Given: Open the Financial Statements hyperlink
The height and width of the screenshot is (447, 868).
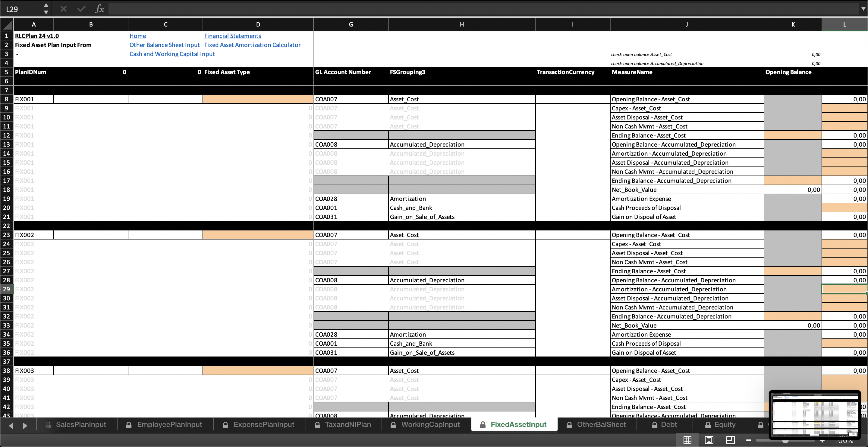Looking at the screenshot, I should pos(232,36).
